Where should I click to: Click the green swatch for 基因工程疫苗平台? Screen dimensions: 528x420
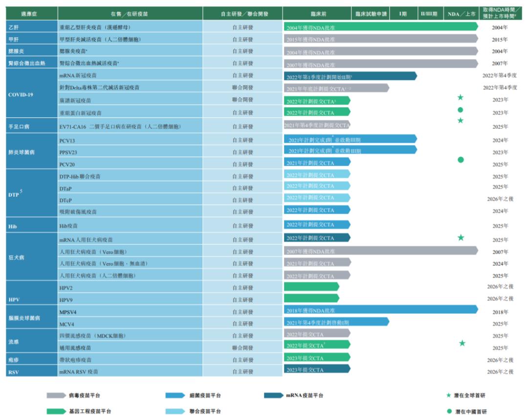[56, 411]
